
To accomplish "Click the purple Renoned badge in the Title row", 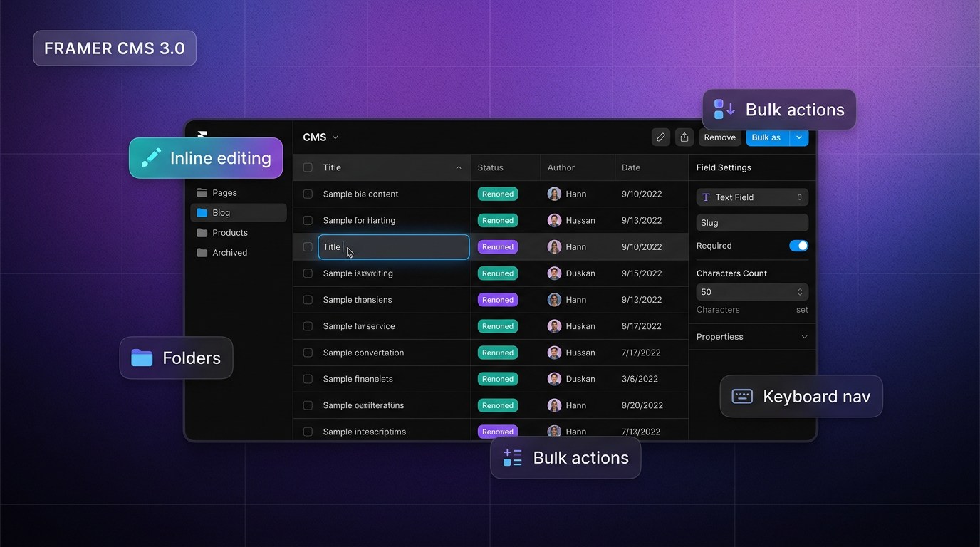I will pyautogui.click(x=498, y=247).
